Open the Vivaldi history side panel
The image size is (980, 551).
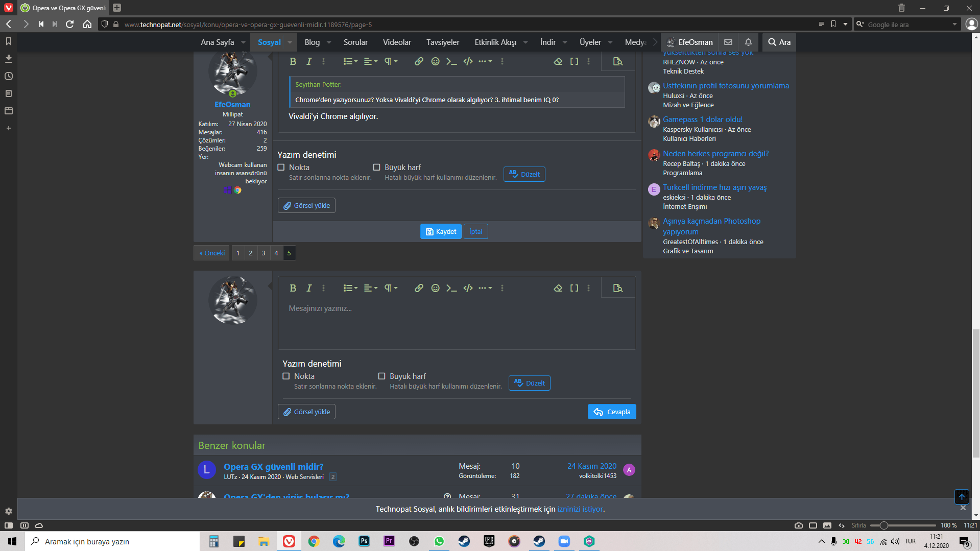click(9, 76)
